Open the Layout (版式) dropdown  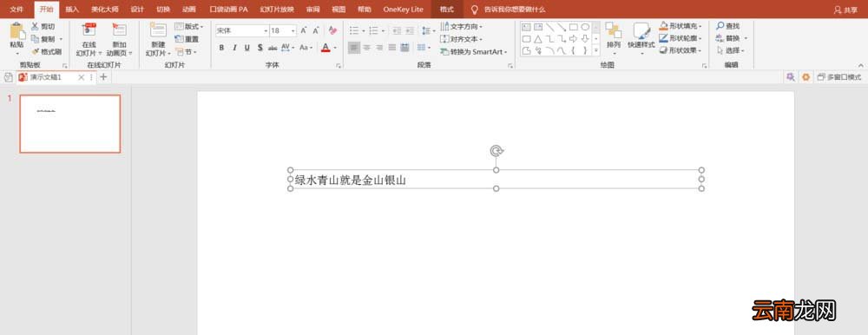point(188,27)
